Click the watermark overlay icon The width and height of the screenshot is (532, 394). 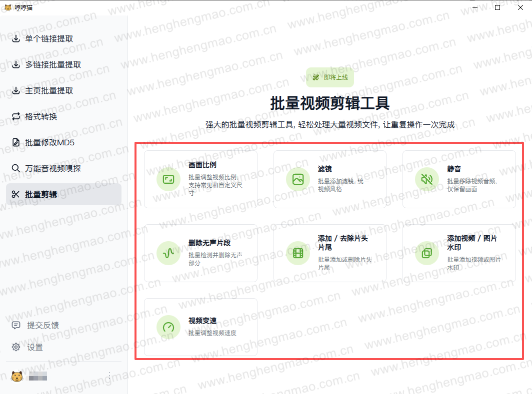pyautogui.click(x=427, y=253)
